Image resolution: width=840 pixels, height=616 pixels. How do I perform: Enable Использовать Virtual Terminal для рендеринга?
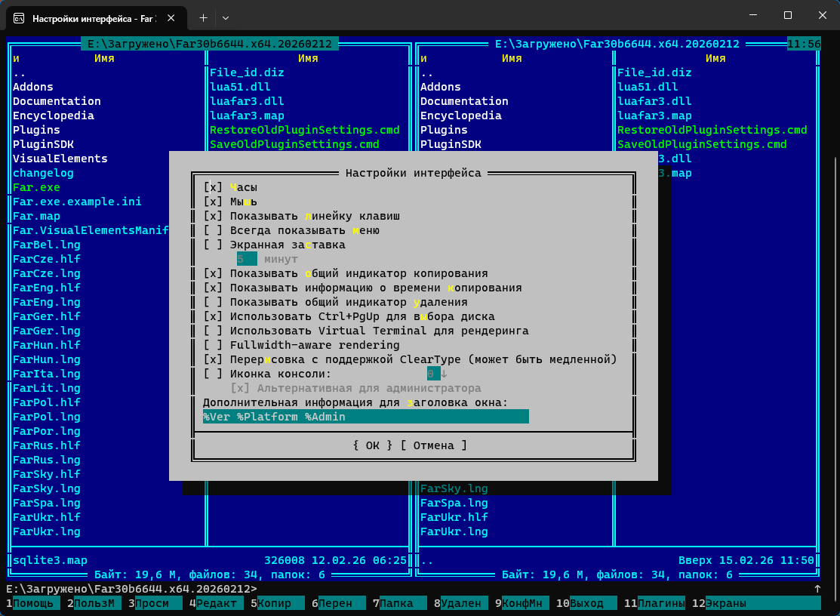[213, 331]
